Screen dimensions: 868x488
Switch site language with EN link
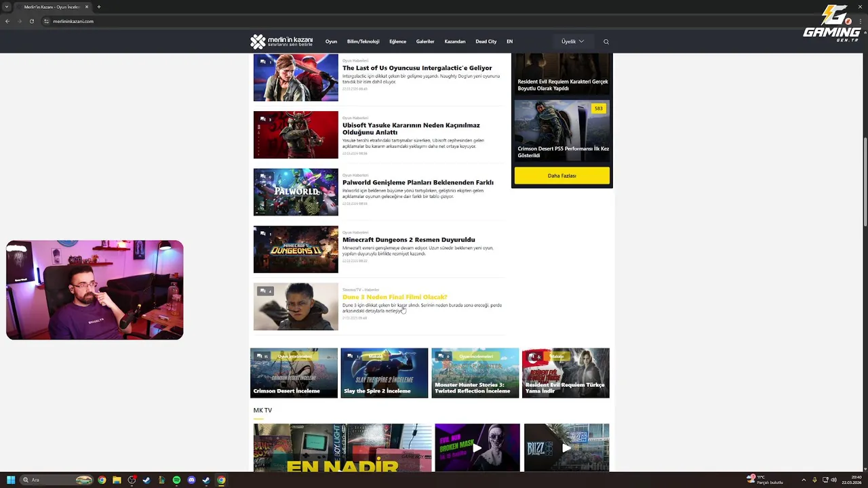pyautogui.click(x=509, y=41)
